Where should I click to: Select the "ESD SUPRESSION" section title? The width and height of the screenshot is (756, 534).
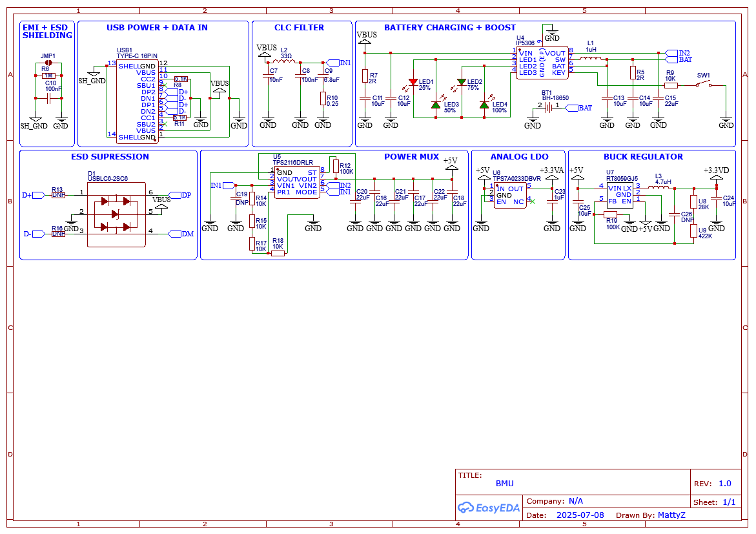pyautogui.click(x=110, y=156)
